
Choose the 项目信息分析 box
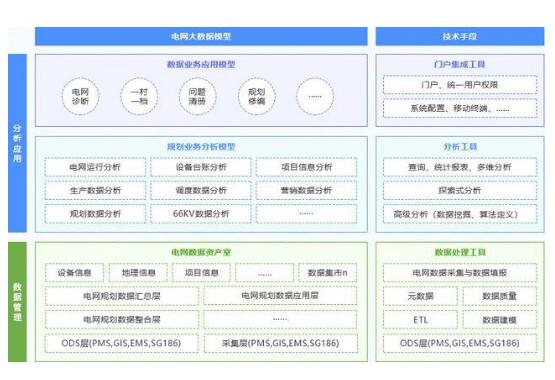(x=307, y=167)
